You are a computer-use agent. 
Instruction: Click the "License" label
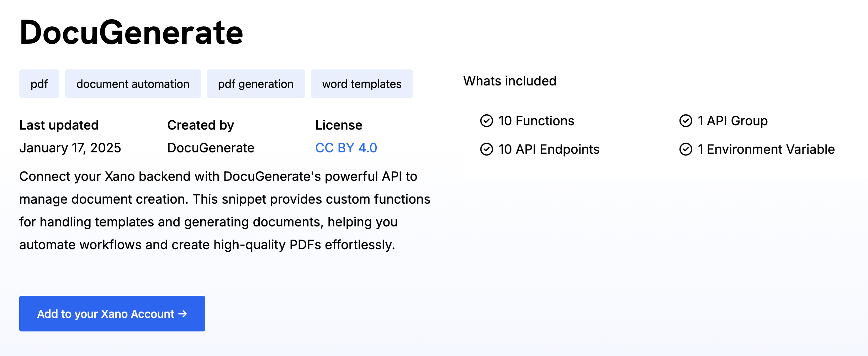(339, 125)
